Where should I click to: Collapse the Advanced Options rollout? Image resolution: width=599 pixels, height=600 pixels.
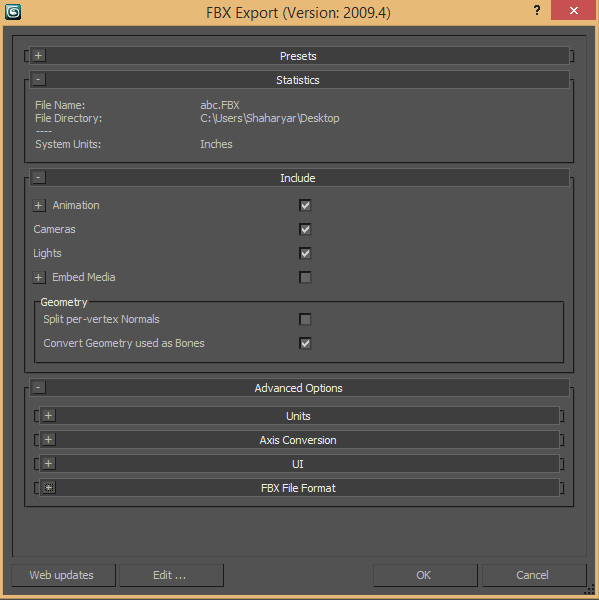(x=38, y=388)
